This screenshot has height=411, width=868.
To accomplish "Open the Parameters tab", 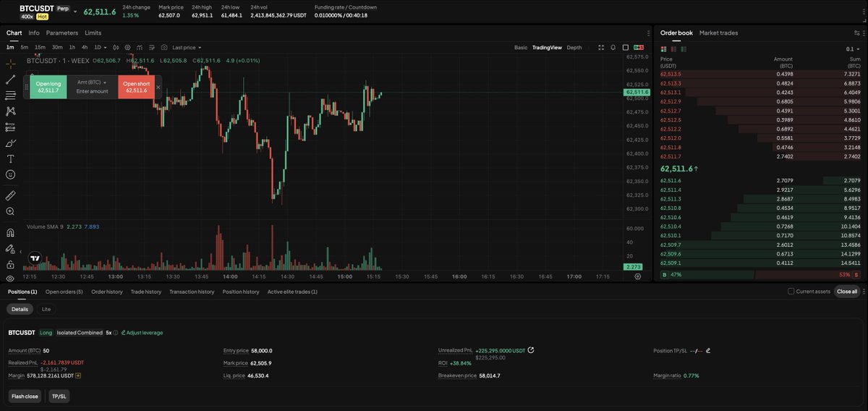I will point(62,33).
